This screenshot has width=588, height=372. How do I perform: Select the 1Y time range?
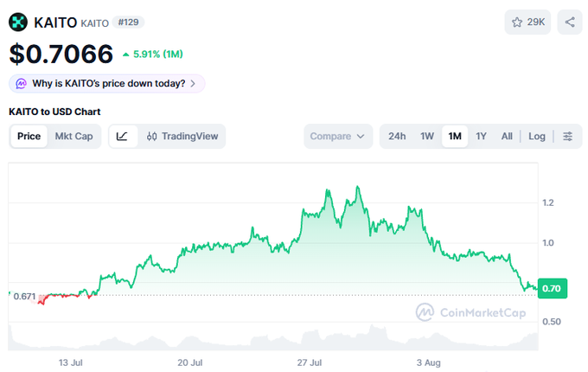(481, 136)
